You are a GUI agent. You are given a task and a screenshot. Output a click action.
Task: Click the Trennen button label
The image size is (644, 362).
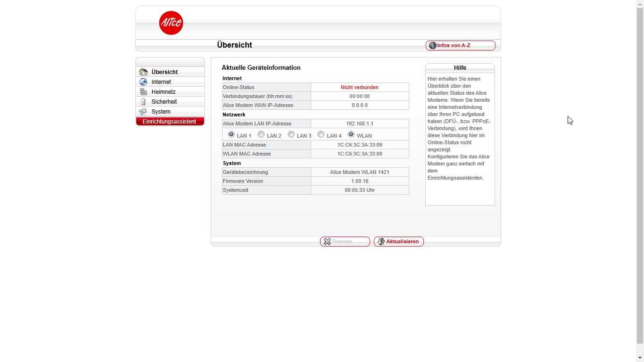pyautogui.click(x=342, y=241)
